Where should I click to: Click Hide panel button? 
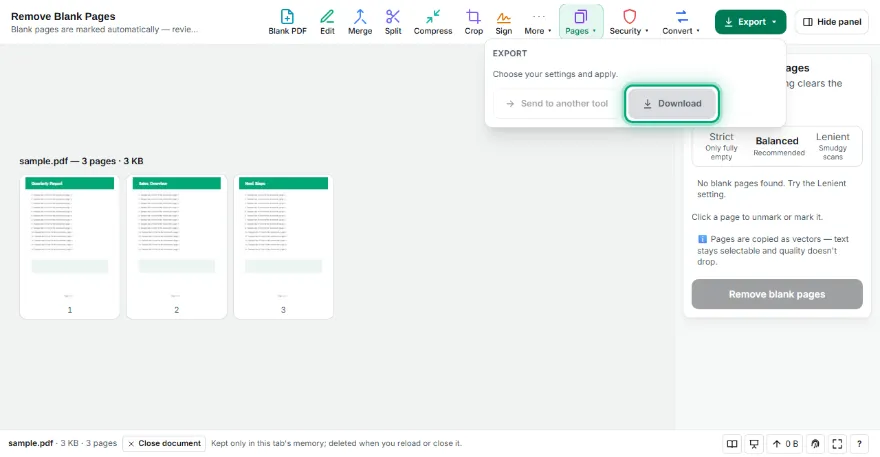[832, 22]
